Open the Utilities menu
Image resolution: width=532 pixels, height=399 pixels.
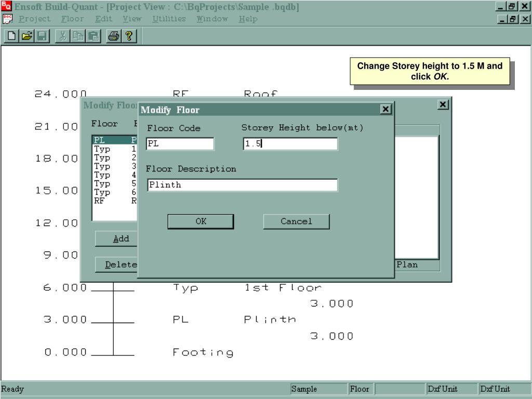point(169,19)
